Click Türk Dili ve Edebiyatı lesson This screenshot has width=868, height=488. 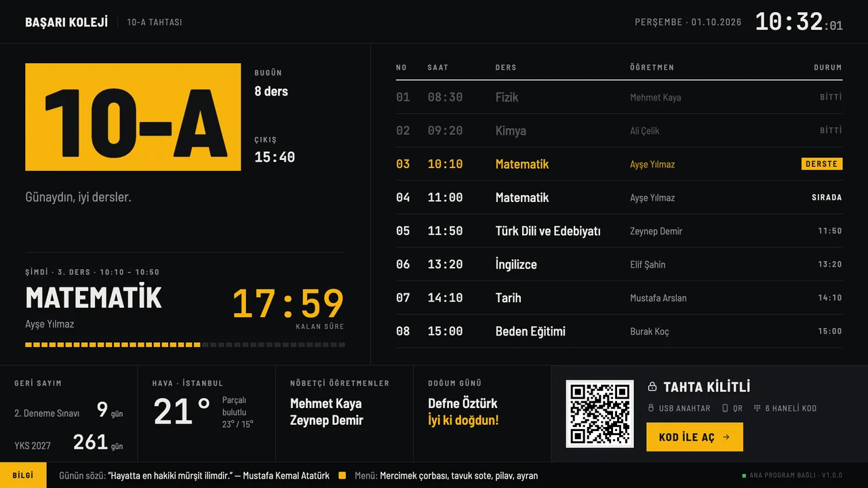[548, 231]
